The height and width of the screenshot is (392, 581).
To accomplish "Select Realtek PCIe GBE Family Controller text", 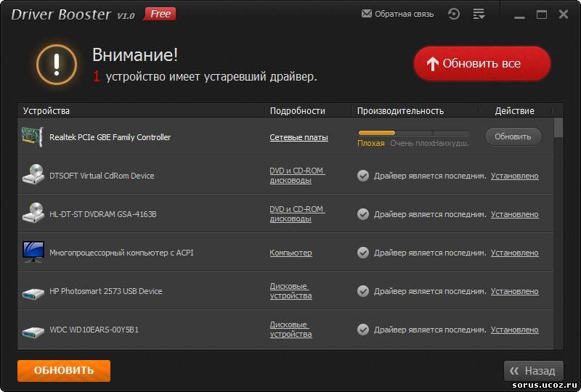I will [x=110, y=137].
